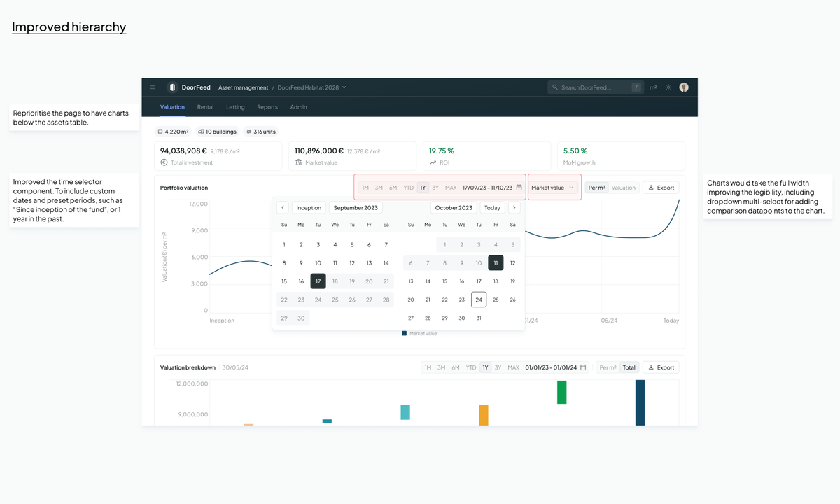
Task: Open the Market value dropdown
Action: [x=553, y=188]
